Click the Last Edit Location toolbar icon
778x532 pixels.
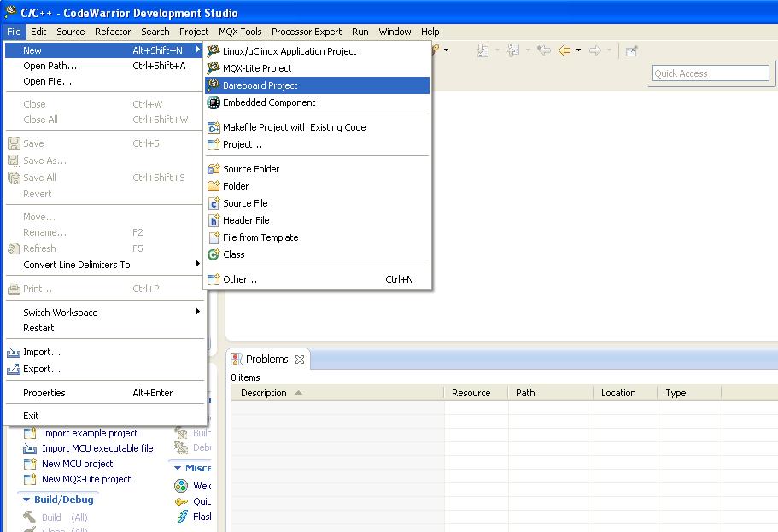tap(544, 50)
